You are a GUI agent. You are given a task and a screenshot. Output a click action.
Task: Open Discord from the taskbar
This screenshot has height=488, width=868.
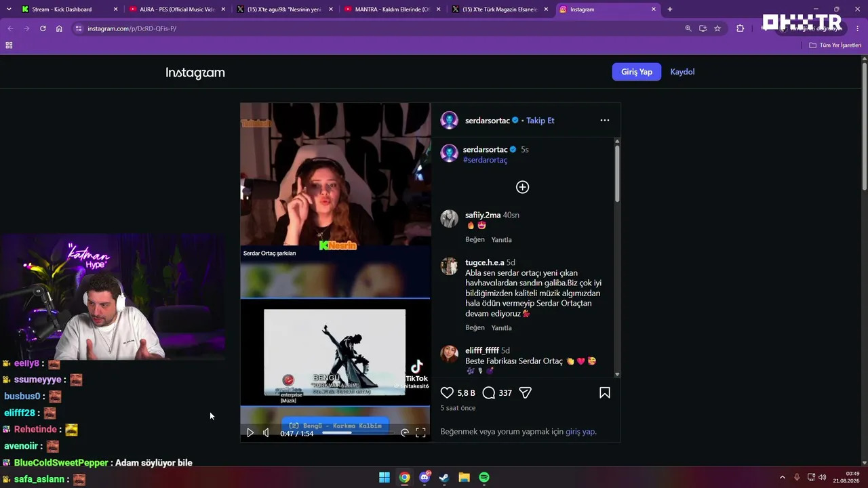click(x=425, y=478)
